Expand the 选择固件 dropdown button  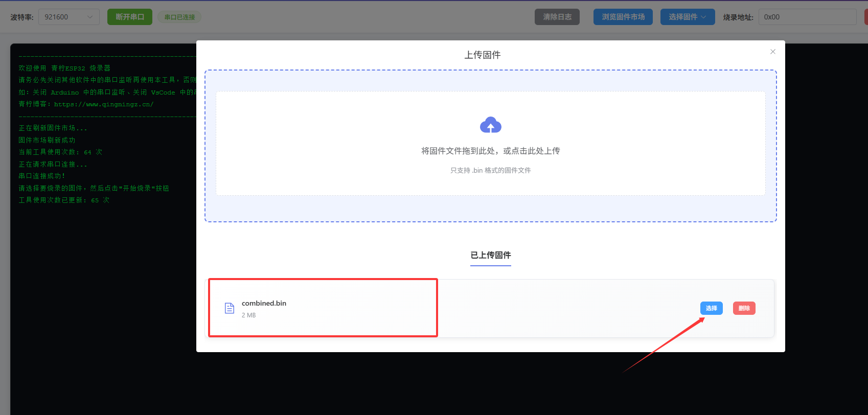tap(687, 17)
